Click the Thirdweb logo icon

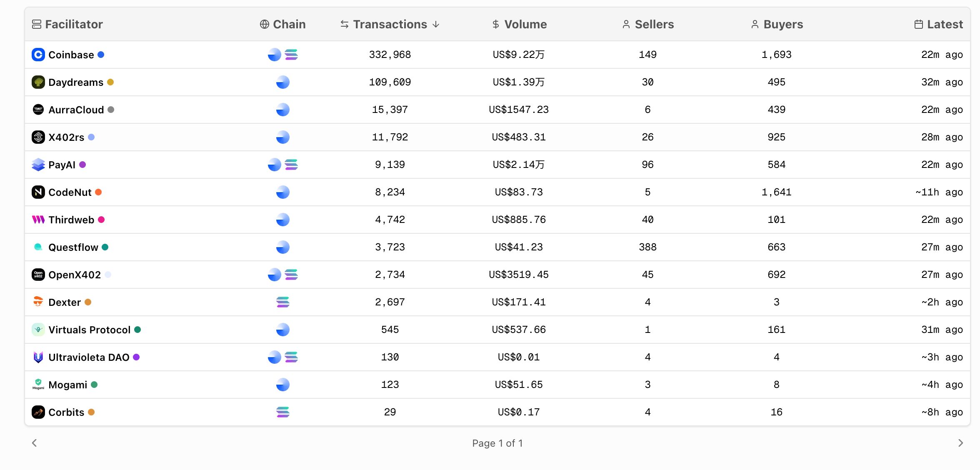[38, 220]
